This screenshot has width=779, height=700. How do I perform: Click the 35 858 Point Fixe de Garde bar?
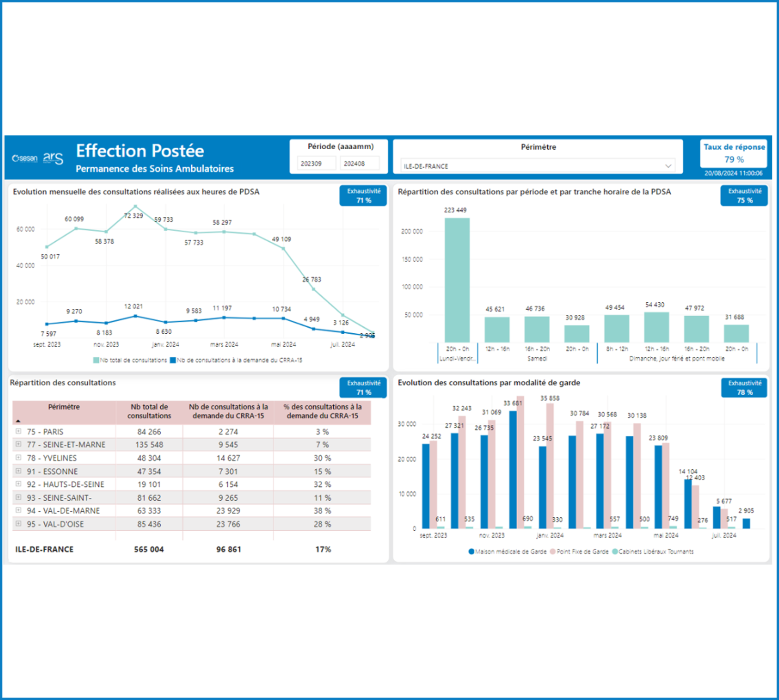[x=550, y=466]
